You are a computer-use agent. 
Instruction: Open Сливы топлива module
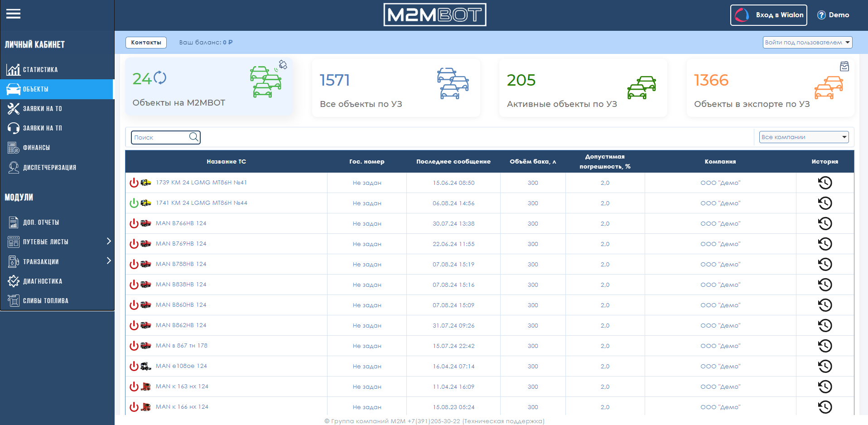(x=57, y=300)
